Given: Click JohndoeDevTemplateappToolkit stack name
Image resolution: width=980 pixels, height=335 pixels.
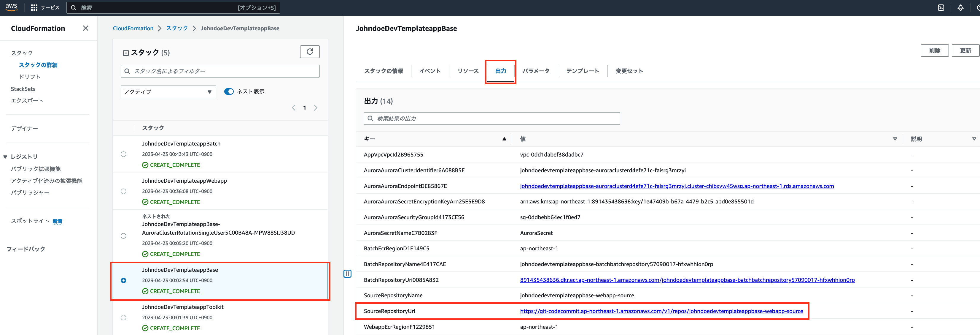Looking at the screenshot, I should click(183, 307).
